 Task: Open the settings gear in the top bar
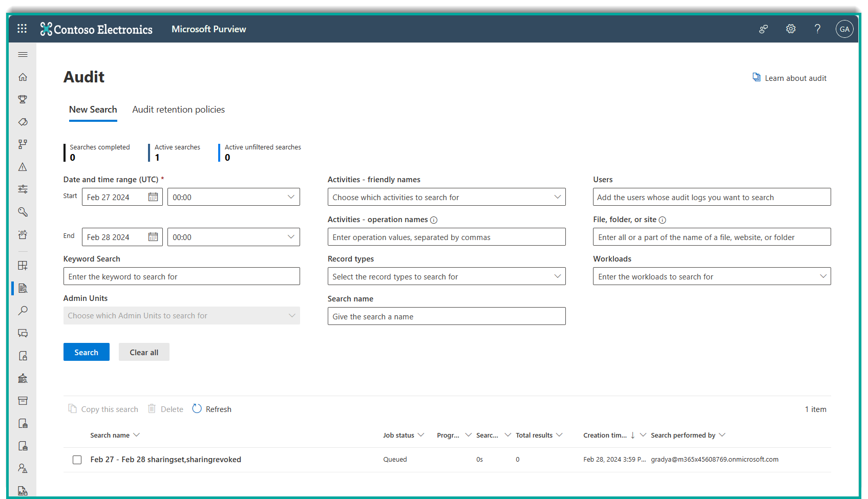click(x=790, y=29)
